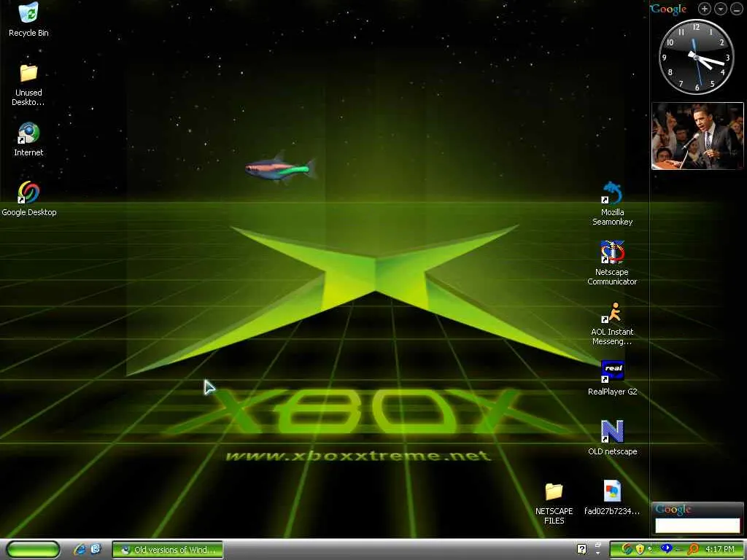Click the blue fish tray icon
The image size is (747, 560).
coord(667,548)
